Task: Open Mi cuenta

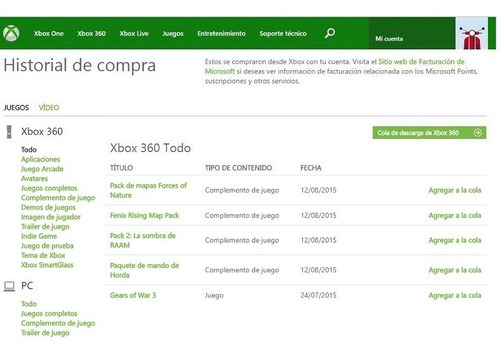Action: (389, 39)
